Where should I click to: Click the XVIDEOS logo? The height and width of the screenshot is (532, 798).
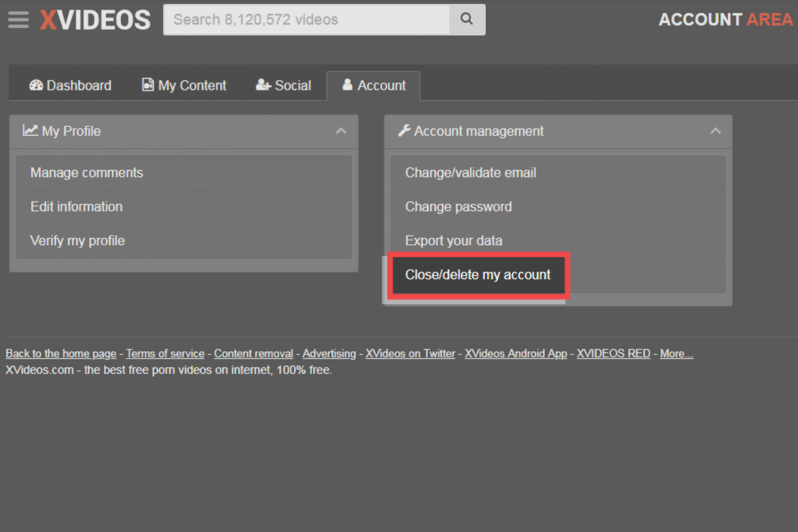[x=95, y=20]
